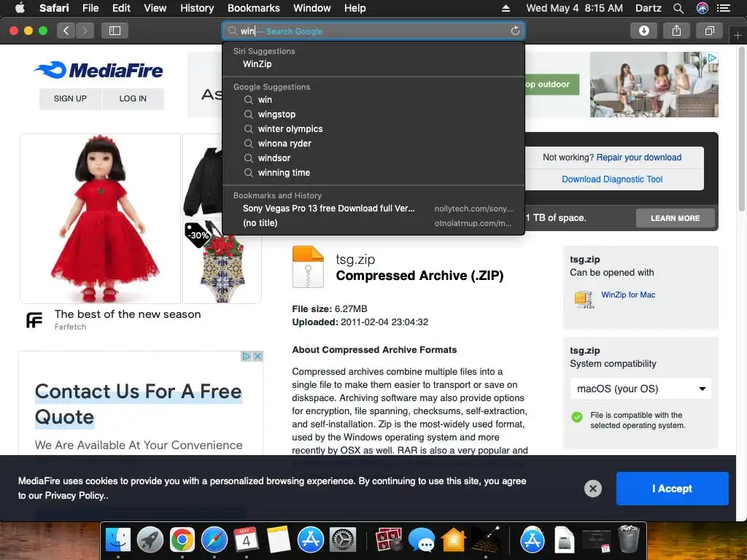This screenshot has width=747, height=560.
Task: Click the LEARN MORE button
Action: tap(675, 218)
